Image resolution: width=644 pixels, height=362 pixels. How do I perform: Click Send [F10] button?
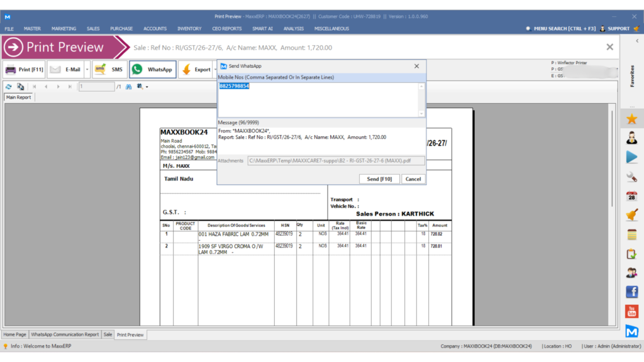click(379, 179)
